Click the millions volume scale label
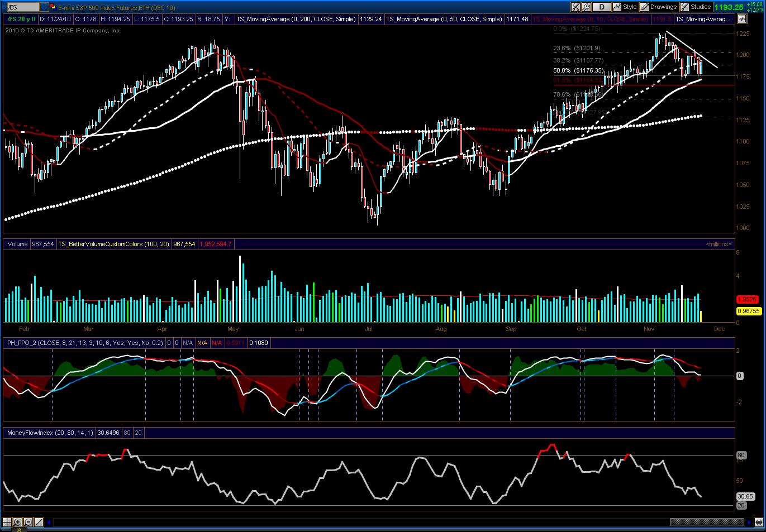 [719, 244]
